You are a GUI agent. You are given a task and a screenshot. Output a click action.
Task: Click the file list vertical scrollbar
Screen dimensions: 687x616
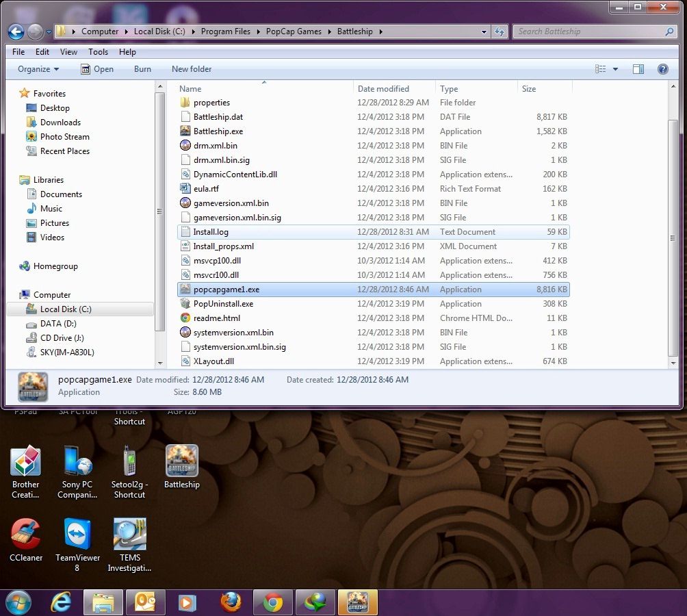[x=673, y=238]
